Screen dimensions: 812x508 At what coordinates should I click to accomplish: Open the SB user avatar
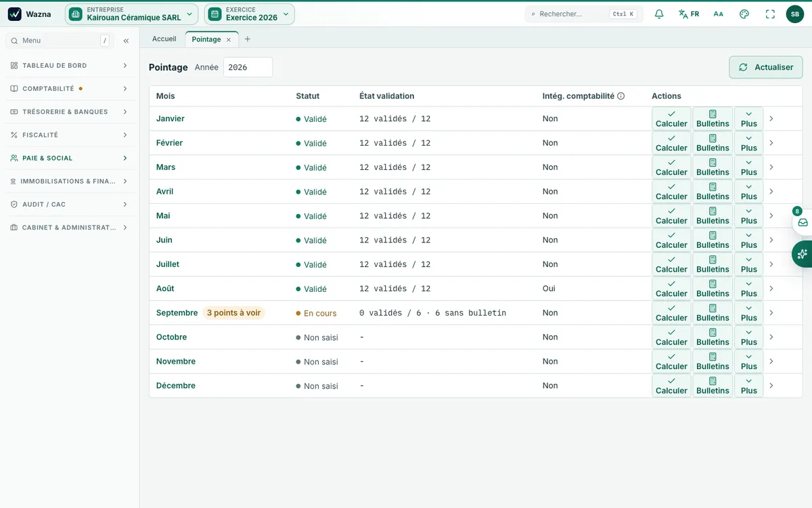coord(795,14)
